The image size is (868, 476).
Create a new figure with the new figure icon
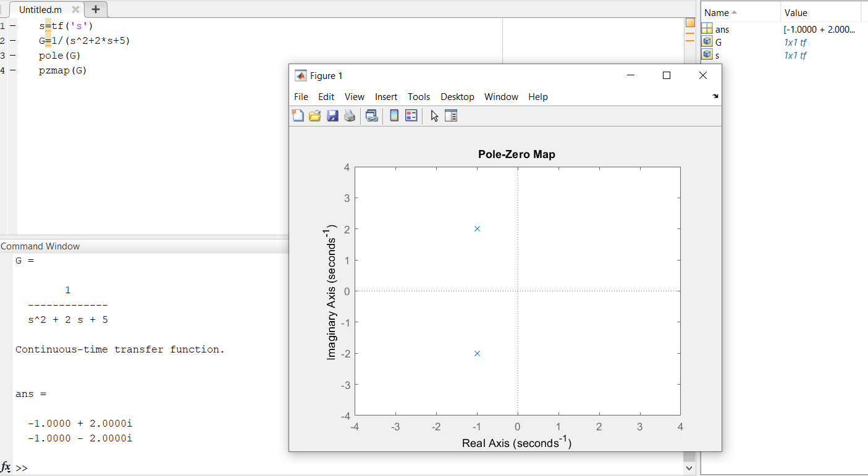click(298, 115)
